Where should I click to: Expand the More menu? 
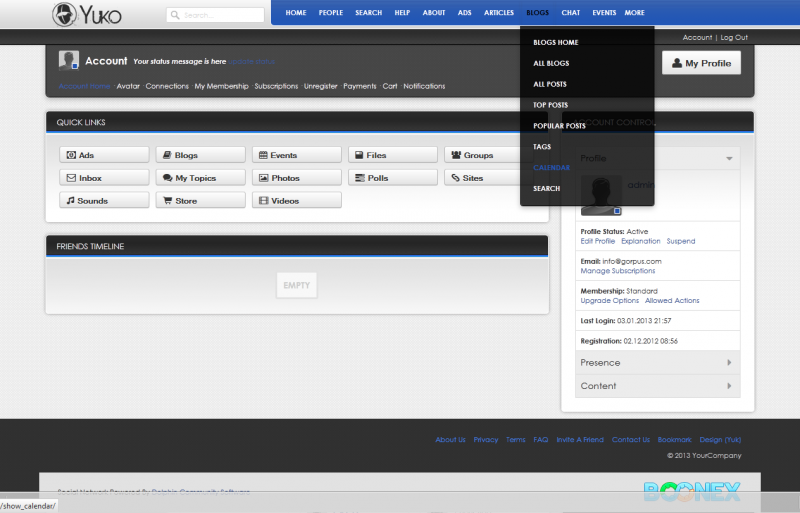pyautogui.click(x=634, y=13)
